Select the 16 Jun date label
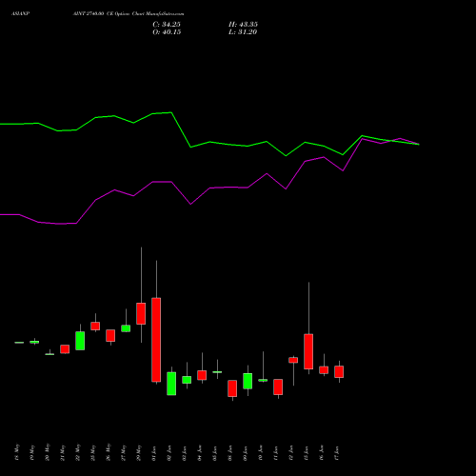 tap(322, 453)
